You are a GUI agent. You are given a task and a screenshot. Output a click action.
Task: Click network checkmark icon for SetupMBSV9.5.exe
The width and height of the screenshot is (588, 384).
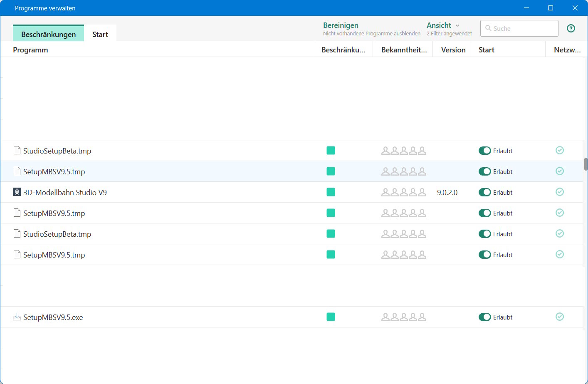(560, 317)
